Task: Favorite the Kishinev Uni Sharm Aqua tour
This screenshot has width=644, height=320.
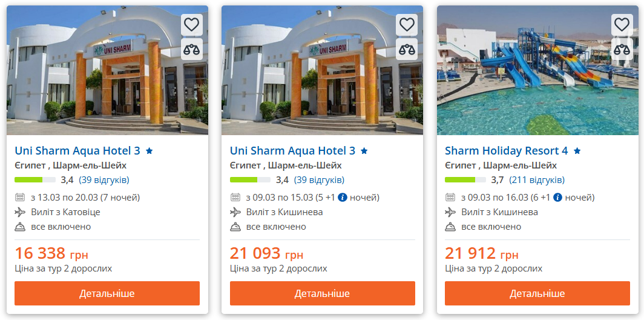Action: [x=407, y=25]
